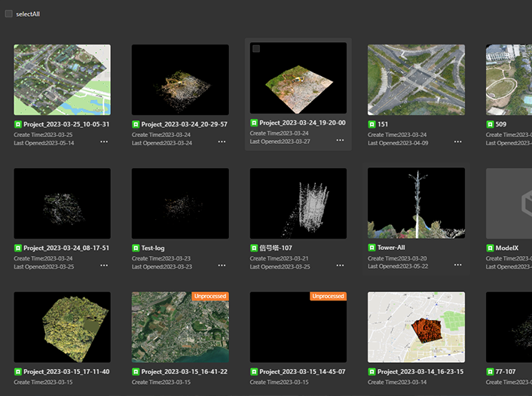This screenshot has width=532, height=396.
Task: Click green project icon beside Test-log
Action: 136,248
